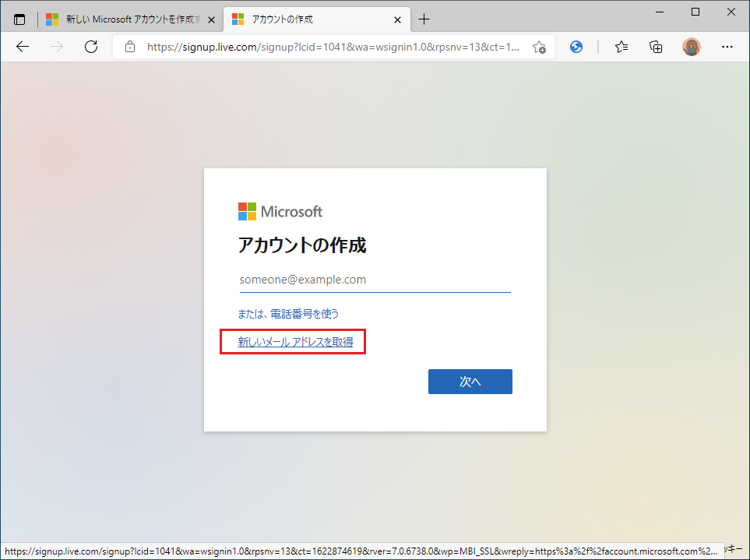Maximize the browser window
Image resolution: width=750 pixels, height=560 pixels.
[695, 12]
